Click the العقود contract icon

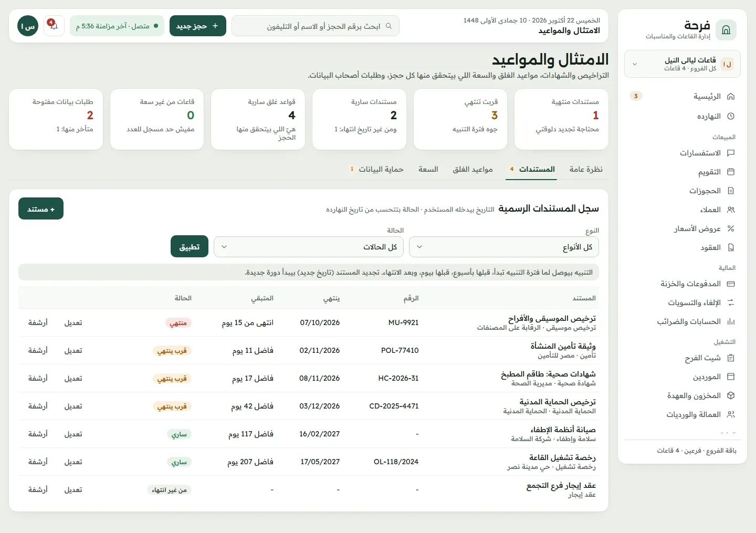[730, 248]
